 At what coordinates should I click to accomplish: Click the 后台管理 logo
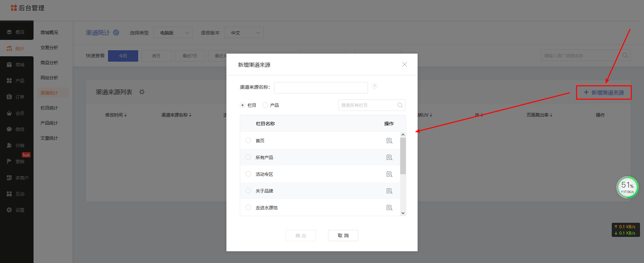coord(28,8)
